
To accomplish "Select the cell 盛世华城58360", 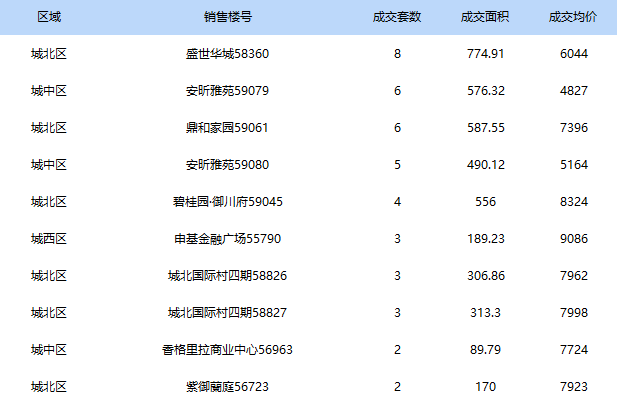I will [227, 54].
